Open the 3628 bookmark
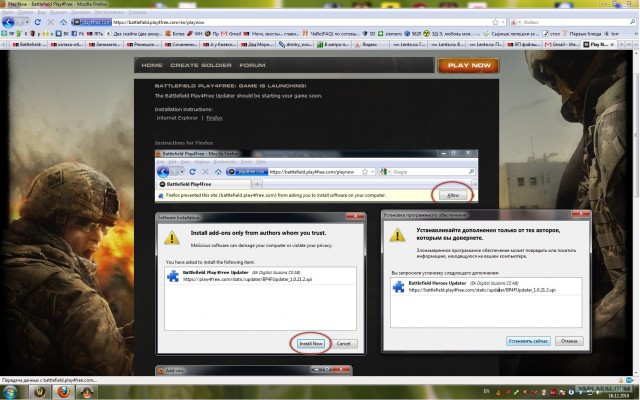 point(412,33)
